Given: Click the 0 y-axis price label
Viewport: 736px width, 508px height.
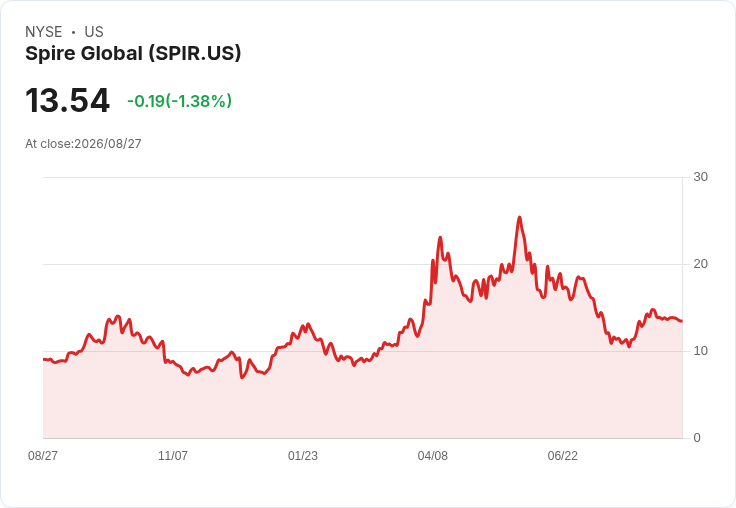Looking at the screenshot, I should coord(697,438).
